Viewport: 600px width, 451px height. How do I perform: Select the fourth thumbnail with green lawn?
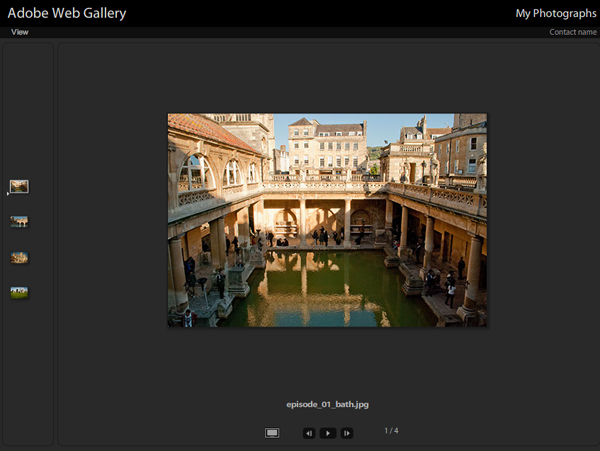click(19, 293)
